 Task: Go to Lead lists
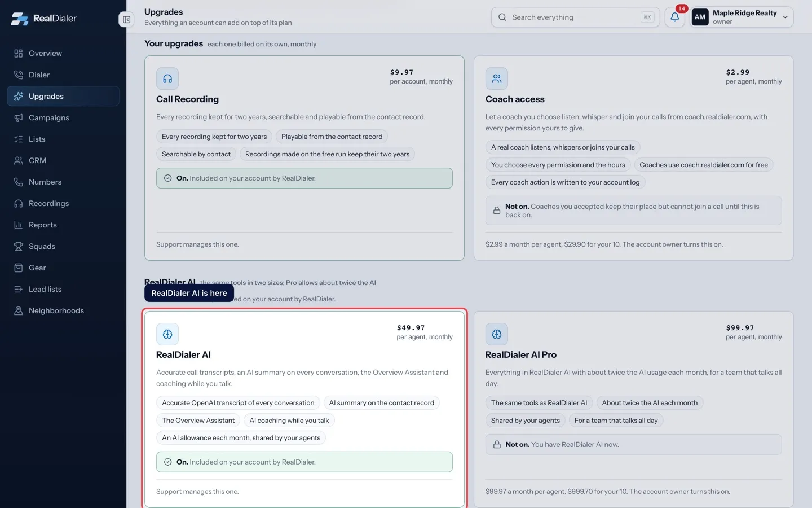pyautogui.click(x=63, y=289)
